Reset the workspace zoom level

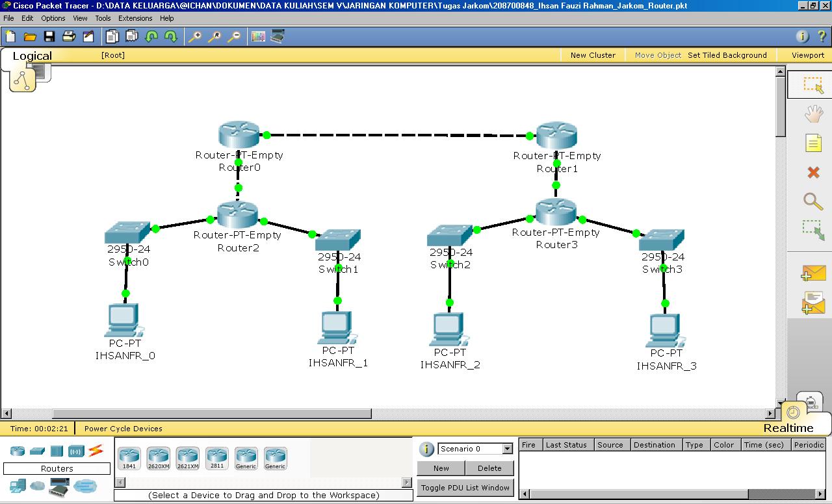click(x=214, y=36)
